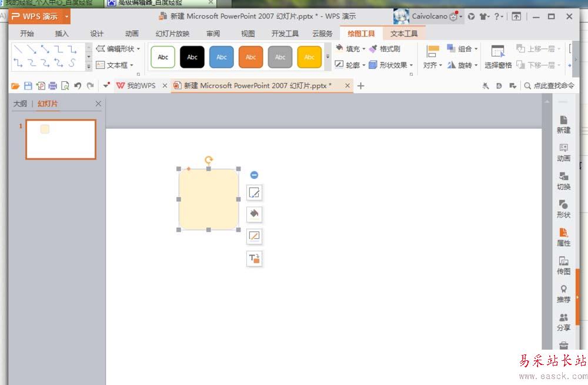Screen dimensions: 588x385
Task: Open 切换 transitions in right sidebar
Action: pos(563,181)
